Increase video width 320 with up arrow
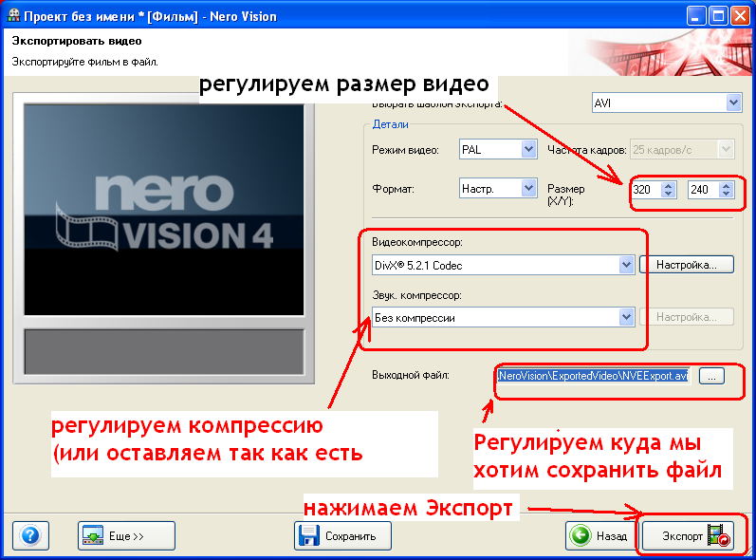This screenshot has width=756, height=560. coord(668,185)
